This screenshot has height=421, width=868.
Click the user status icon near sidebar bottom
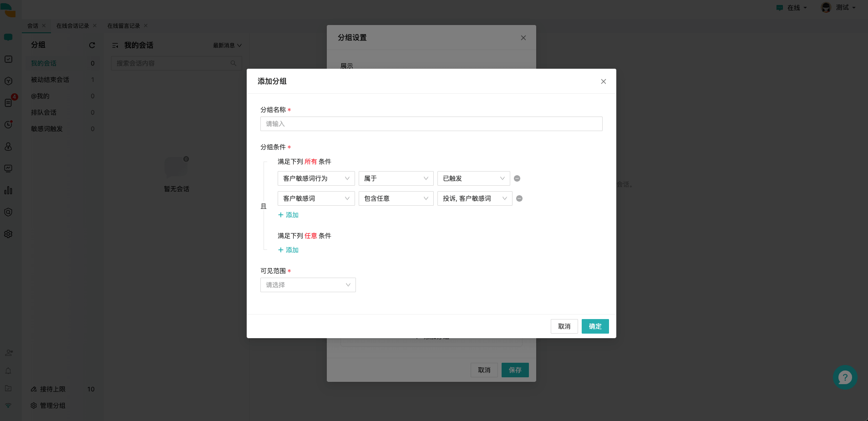point(9,353)
